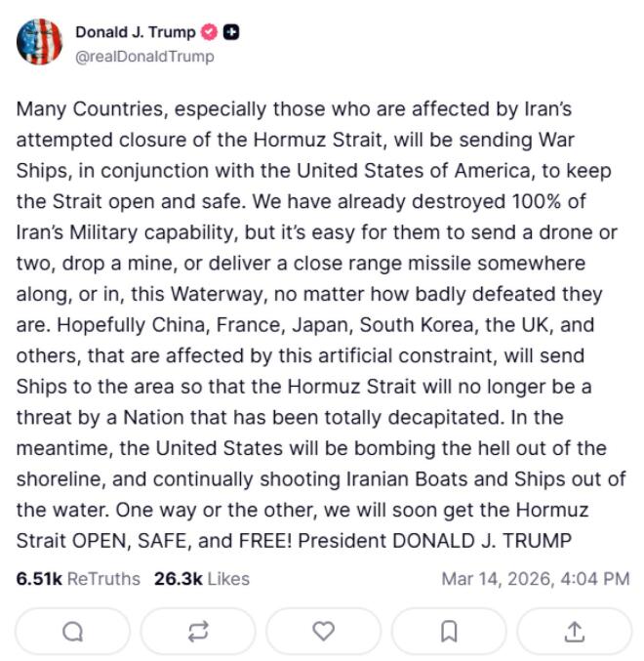This screenshot has width=644, height=661.
Task: View the 6.51k ReTruths list
Action: pos(78,579)
